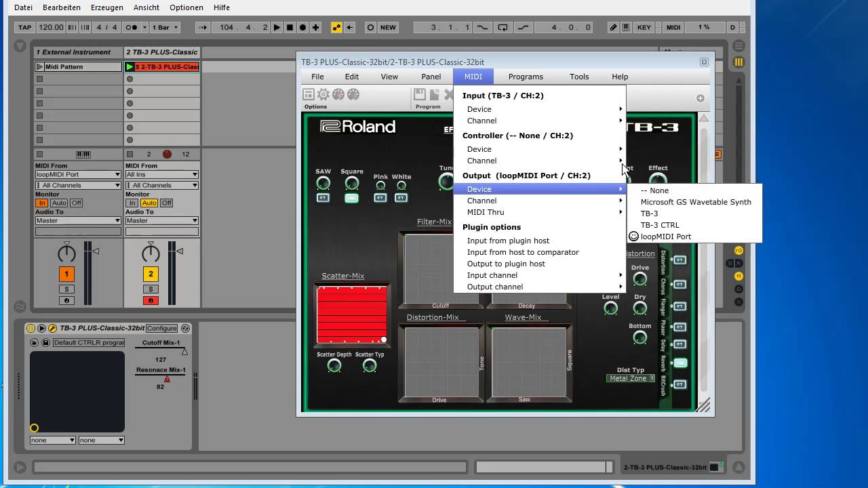Toggle the computer MIDI keyboard icon
Image resolution: width=868 pixels, height=488 pixels.
point(626,27)
